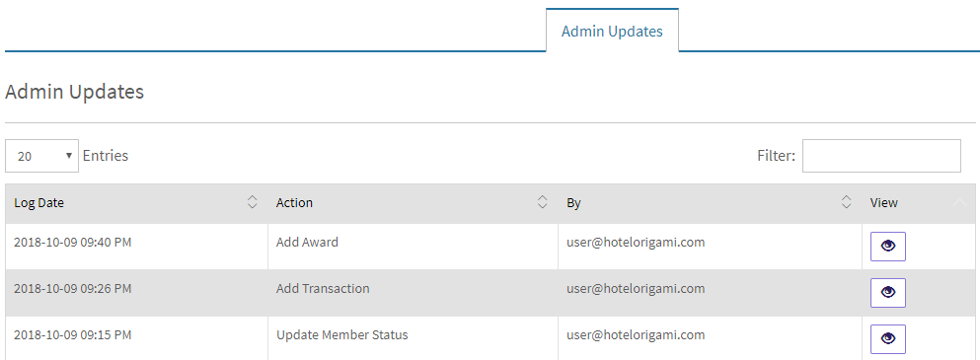
Task: Click the Admin Updates page heading
Action: (x=74, y=92)
